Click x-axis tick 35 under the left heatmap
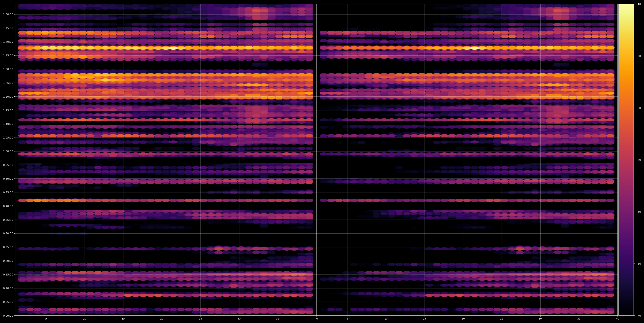The width and height of the screenshot is (644, 323). click(x=278, y=319)
